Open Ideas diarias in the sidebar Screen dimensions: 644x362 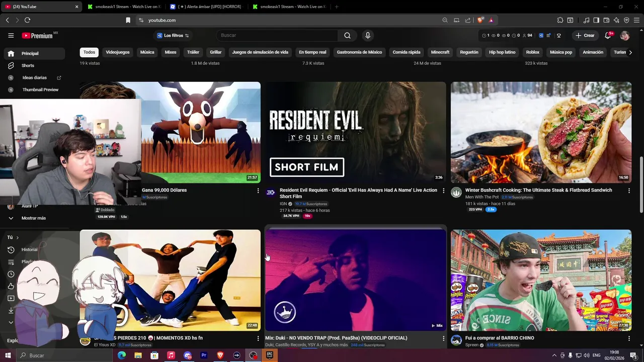[33, 77]
